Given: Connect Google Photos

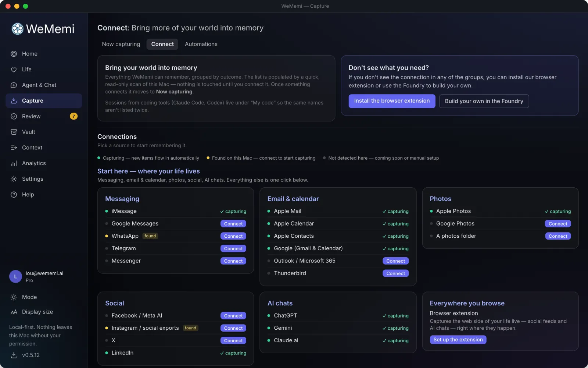Looking at the screenshot, I should pyautogui.click(x=558, y=224).
